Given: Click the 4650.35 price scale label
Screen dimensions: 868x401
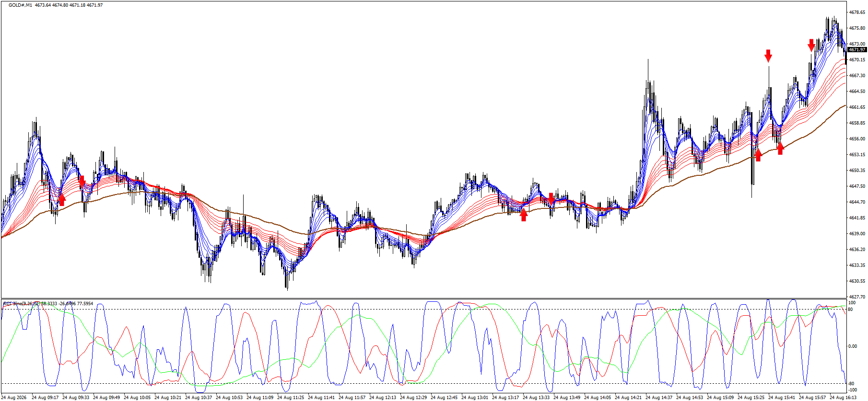Looking at the screenshot, I should [857, 171].
